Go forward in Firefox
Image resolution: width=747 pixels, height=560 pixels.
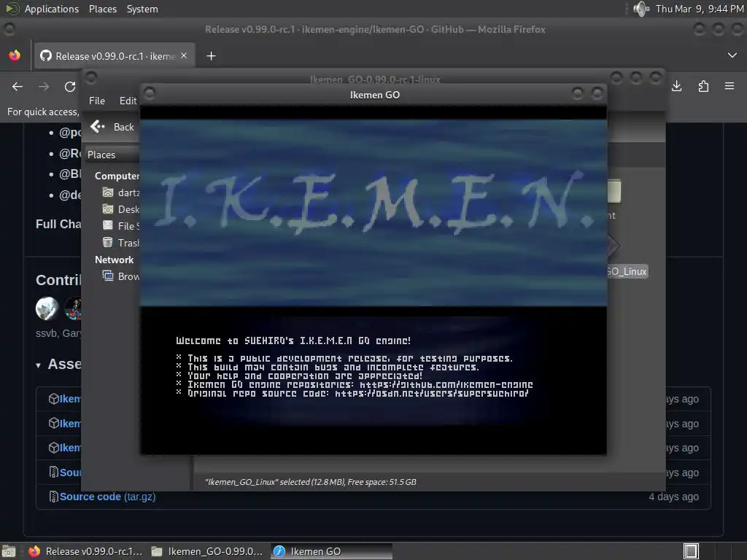[44, 87]
